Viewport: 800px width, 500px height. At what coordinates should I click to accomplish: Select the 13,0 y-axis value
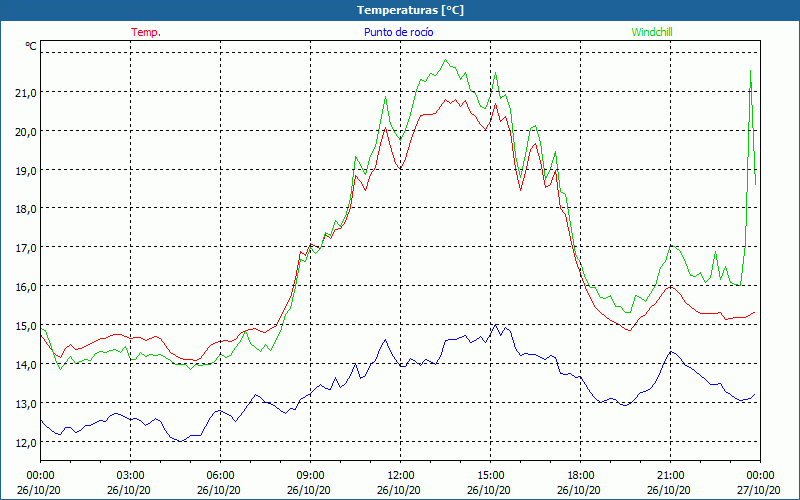click(x=28, y=404)
